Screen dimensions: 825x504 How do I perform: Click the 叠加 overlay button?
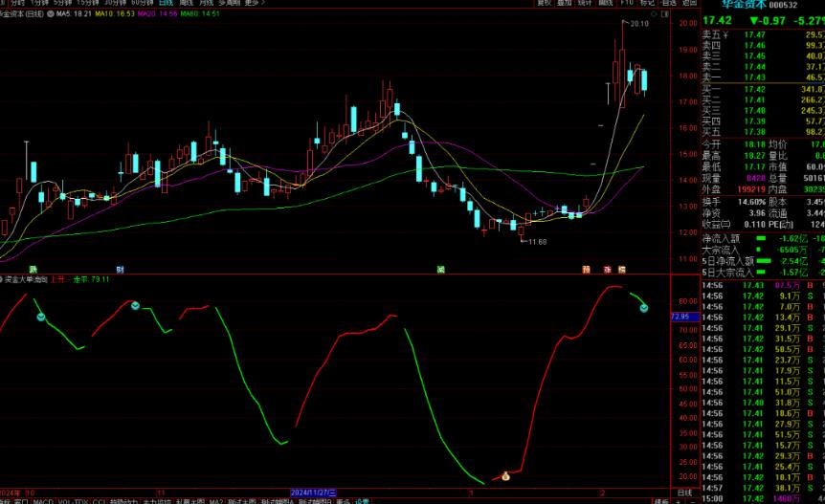[x=565, y=3]
